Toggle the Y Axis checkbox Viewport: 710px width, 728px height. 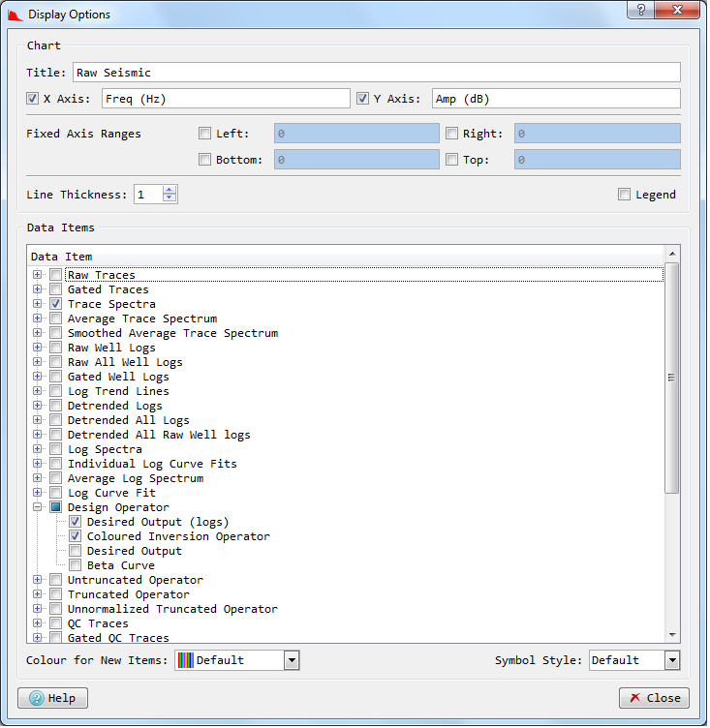coord(364,99)
